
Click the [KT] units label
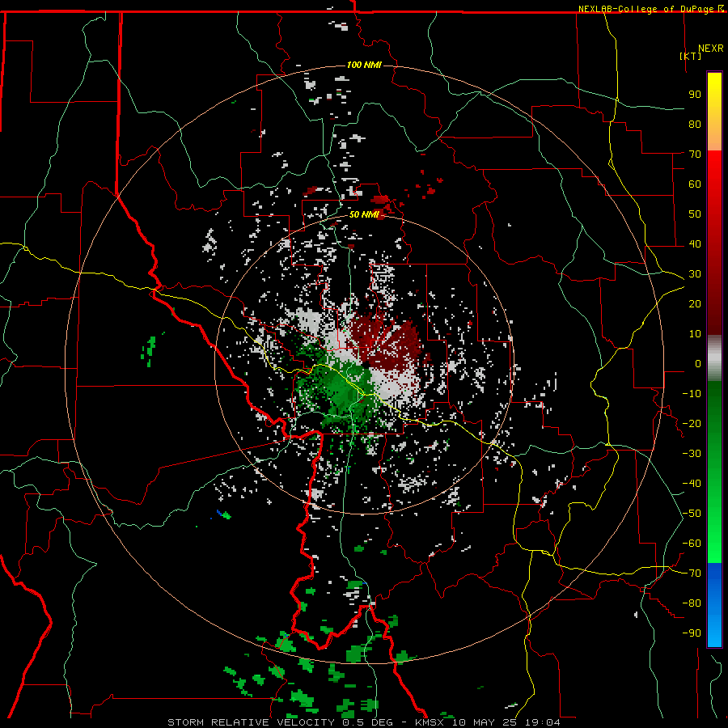pyautogui.click(x=691, y=56)
